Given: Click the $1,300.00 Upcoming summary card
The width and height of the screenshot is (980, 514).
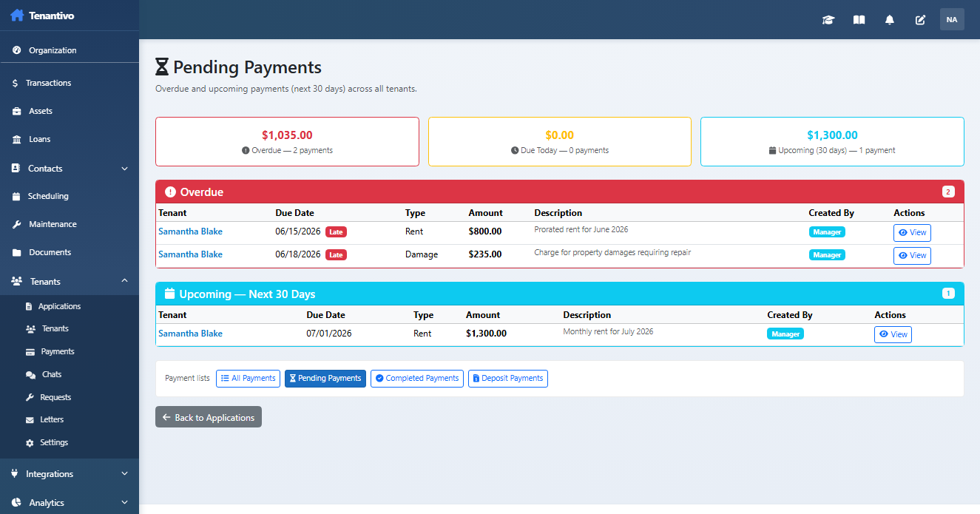Looking at the screenshot, I should [832, 141].
